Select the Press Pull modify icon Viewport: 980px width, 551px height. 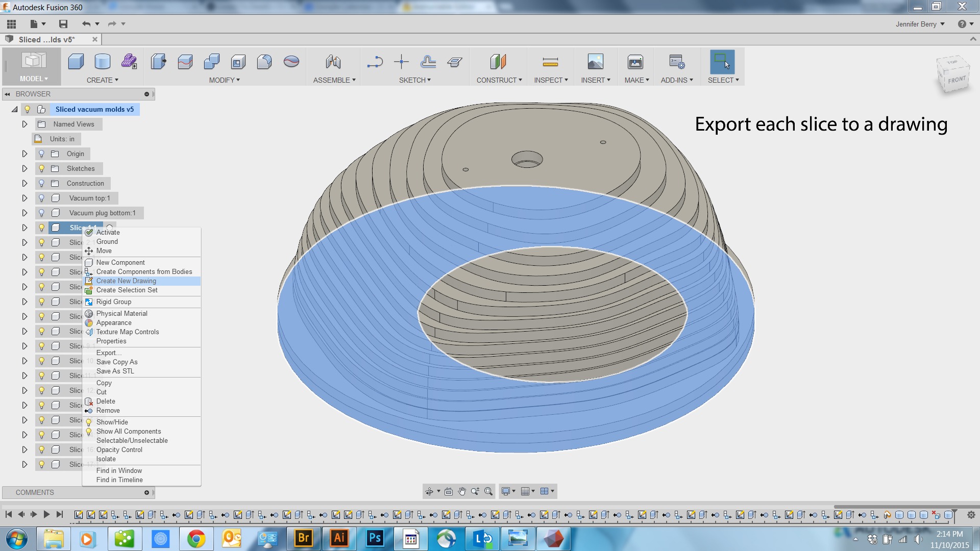click(159, 62)
